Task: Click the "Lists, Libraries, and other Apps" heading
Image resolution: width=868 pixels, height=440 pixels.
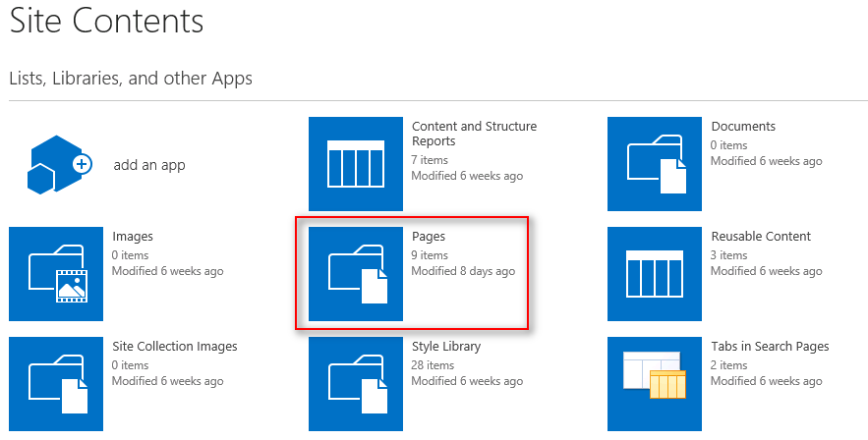Action: click(x=131, y=79)
